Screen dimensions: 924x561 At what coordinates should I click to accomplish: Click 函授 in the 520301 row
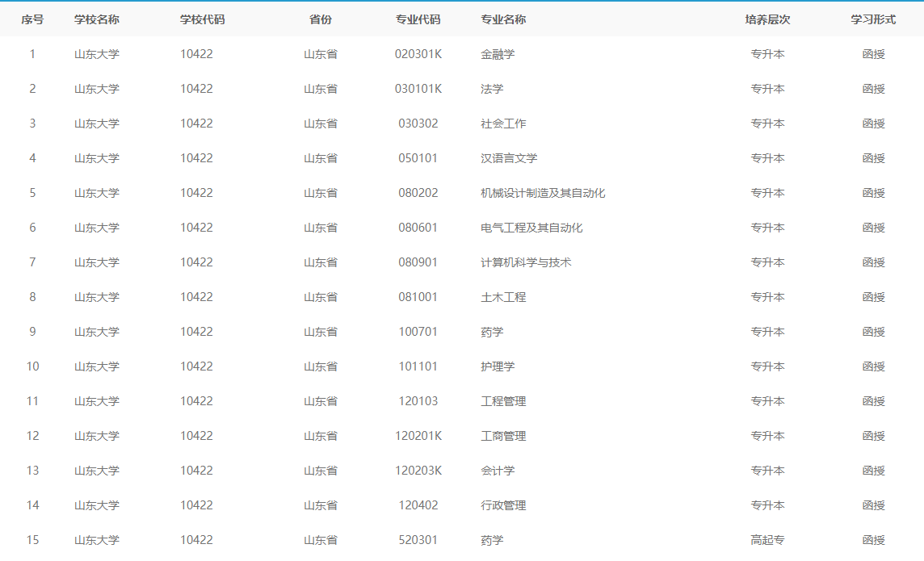pyautogui.click(x=873, y=540)
